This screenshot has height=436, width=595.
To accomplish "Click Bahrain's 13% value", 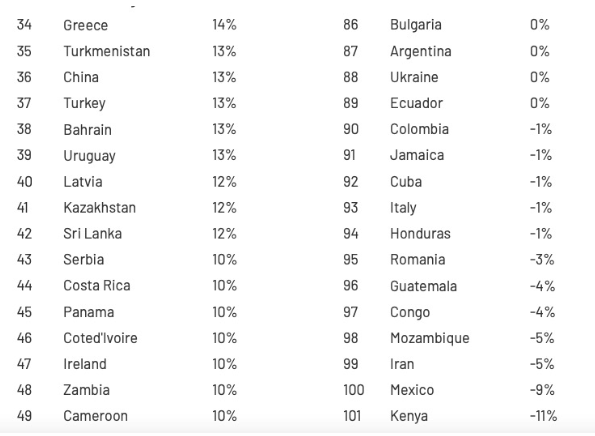I will [x=224, y=129].
